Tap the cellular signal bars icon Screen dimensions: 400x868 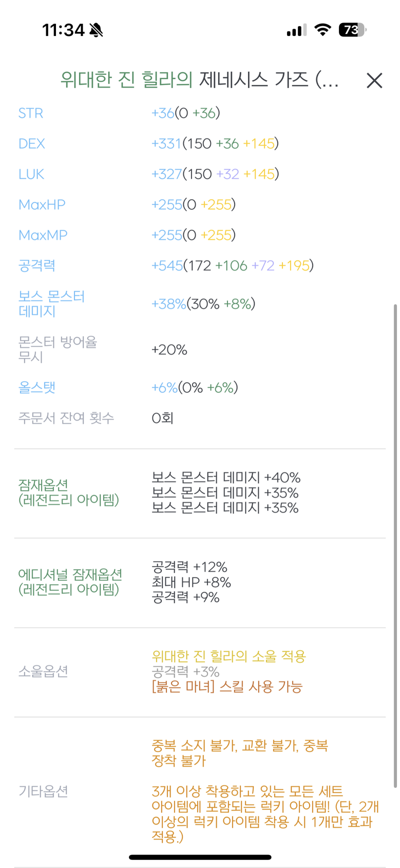click(296, 31)
